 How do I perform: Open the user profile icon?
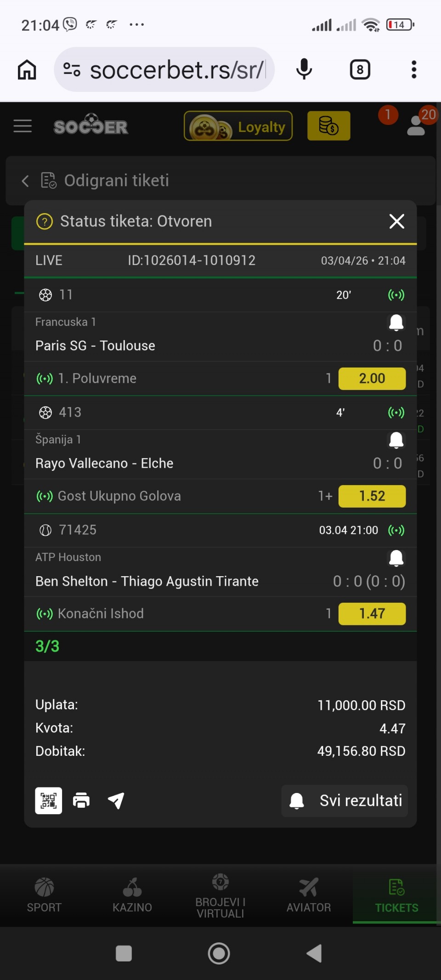tap(416, 125)
